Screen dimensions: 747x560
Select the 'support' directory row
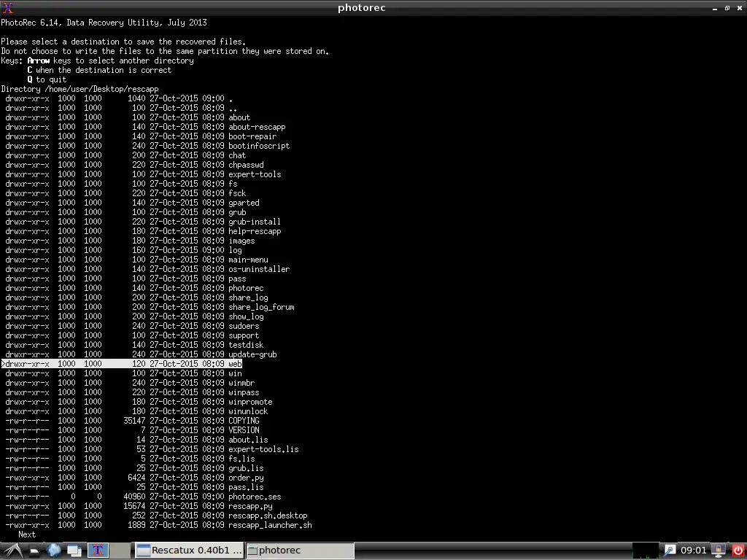[x=133, y=335]
